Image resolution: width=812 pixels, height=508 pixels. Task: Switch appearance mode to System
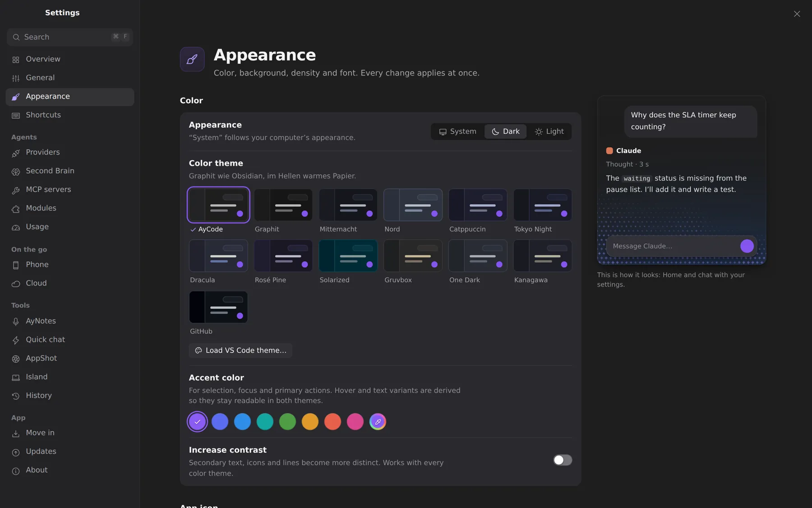(457, 131)
